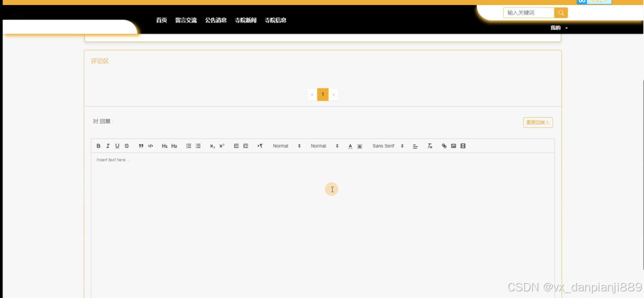Open 留言交流 navigation item
The height and width of the screenshot is (298, 644).
point(186,20)
